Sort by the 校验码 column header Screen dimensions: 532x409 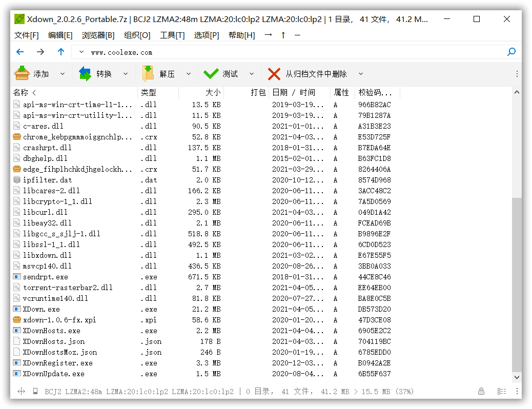(378, 92)
